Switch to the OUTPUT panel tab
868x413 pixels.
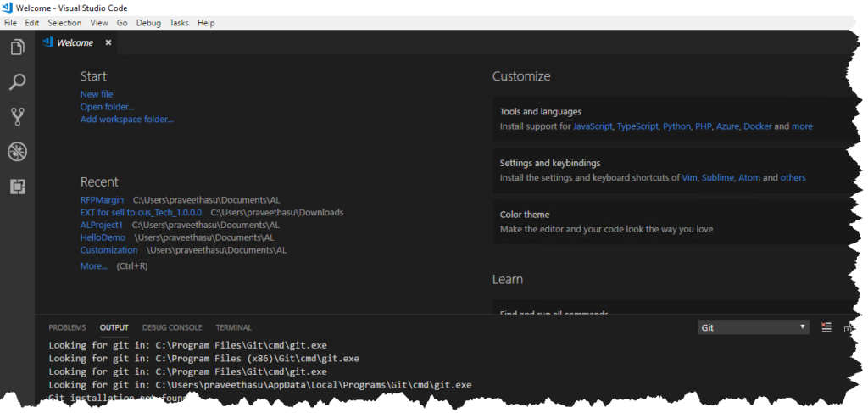coord(114,327)
